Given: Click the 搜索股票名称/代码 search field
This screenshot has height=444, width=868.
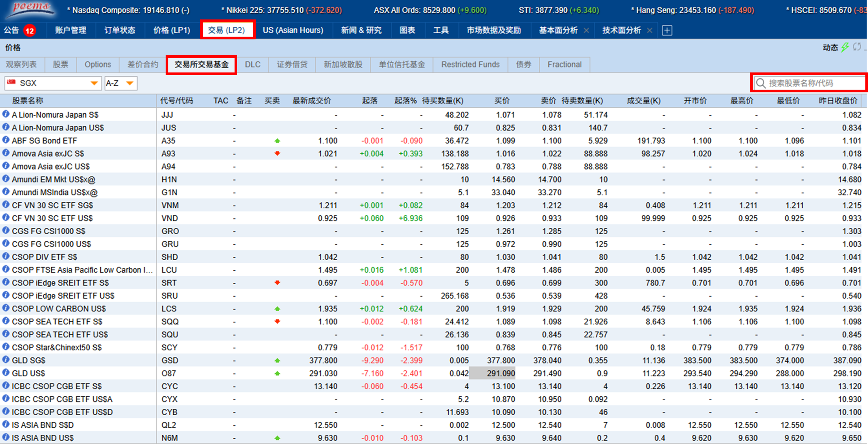Looking at the screenshot, I should point(809,83).
